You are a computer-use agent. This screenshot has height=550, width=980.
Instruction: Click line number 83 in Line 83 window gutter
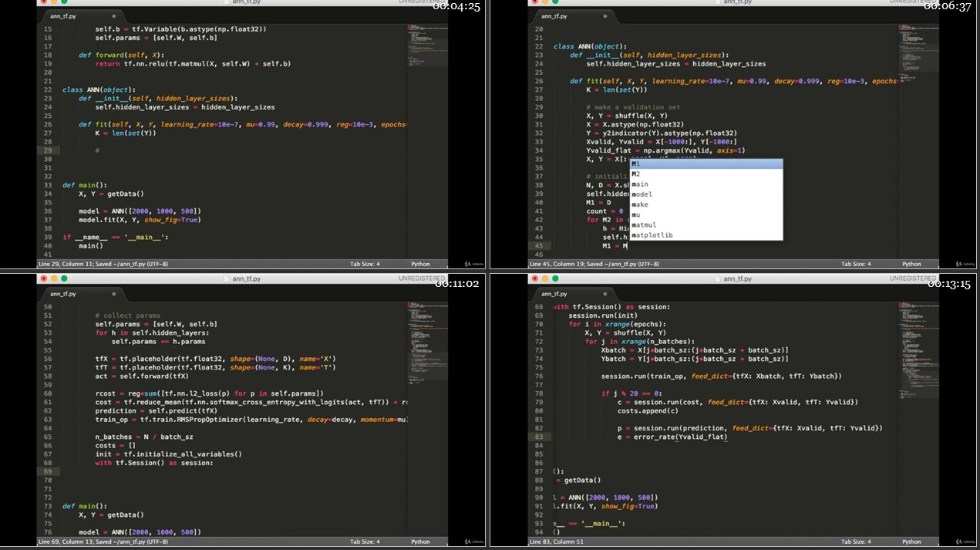pos(538,437)
